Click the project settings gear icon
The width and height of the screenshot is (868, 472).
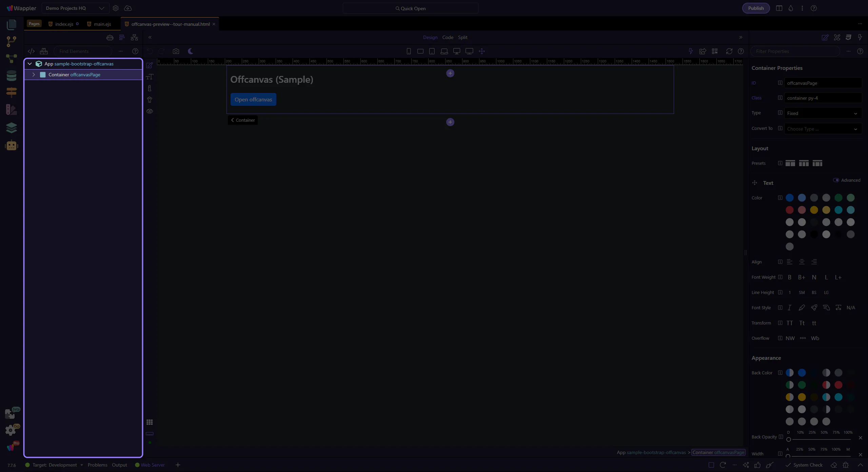coord(116,8)
